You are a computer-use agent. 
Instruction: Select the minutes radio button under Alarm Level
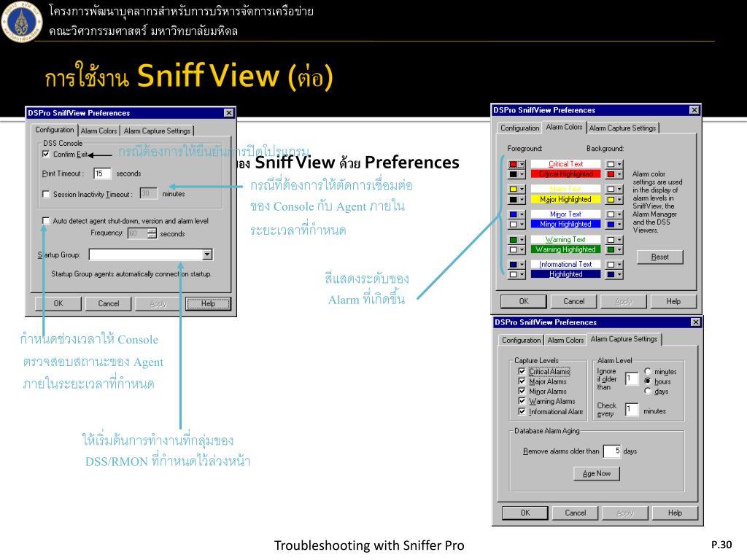point(648,371)
